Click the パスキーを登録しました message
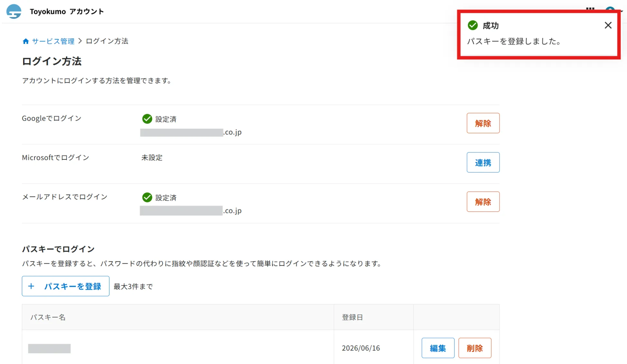Screen dimensions: 627x364 point(514,41)
